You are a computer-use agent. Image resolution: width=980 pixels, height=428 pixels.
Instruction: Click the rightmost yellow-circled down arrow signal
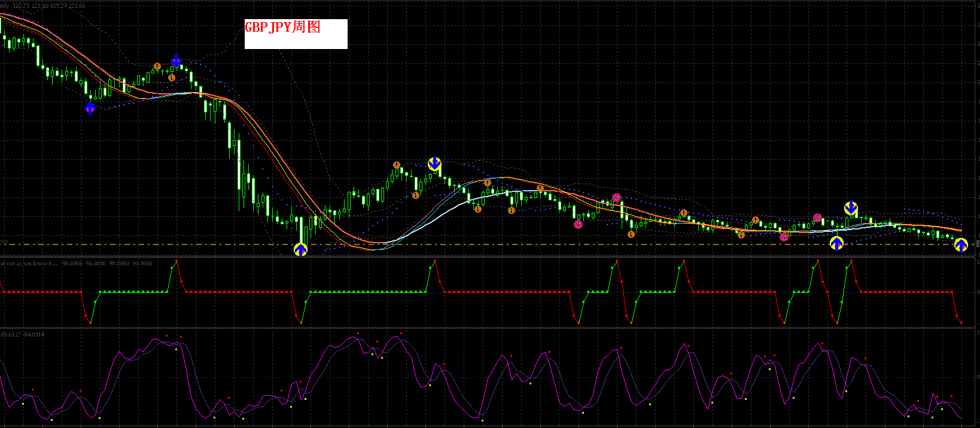pos(851,208)
